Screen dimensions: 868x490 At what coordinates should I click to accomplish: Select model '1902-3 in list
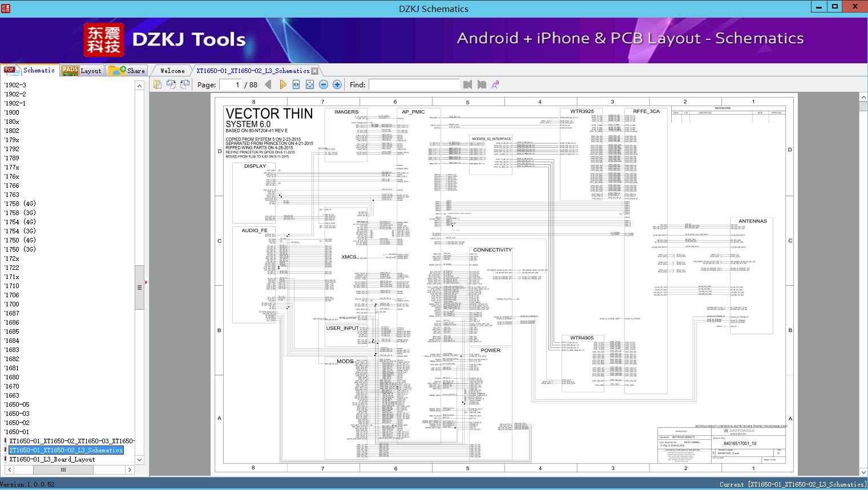(x=15, y=85)
